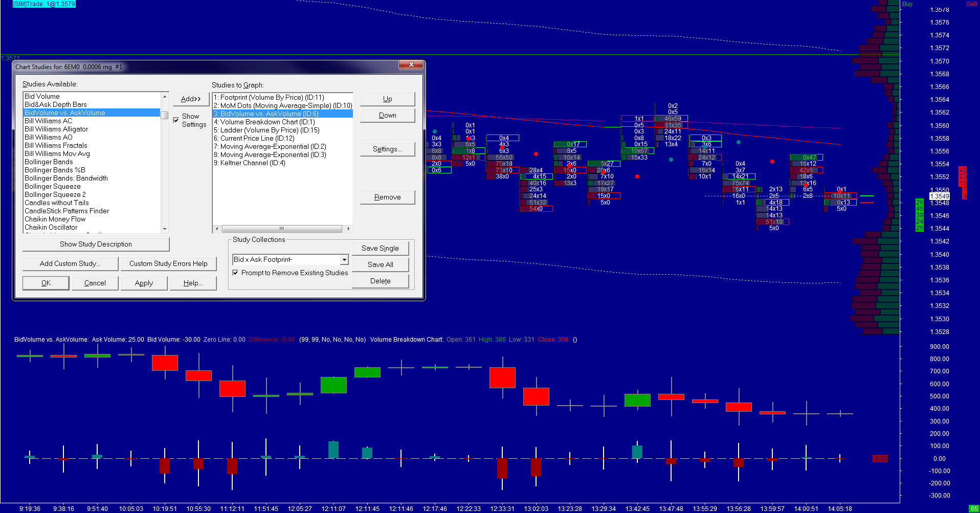Open the Help button
This screenshot has height=513, width=980.
point(193,283)
